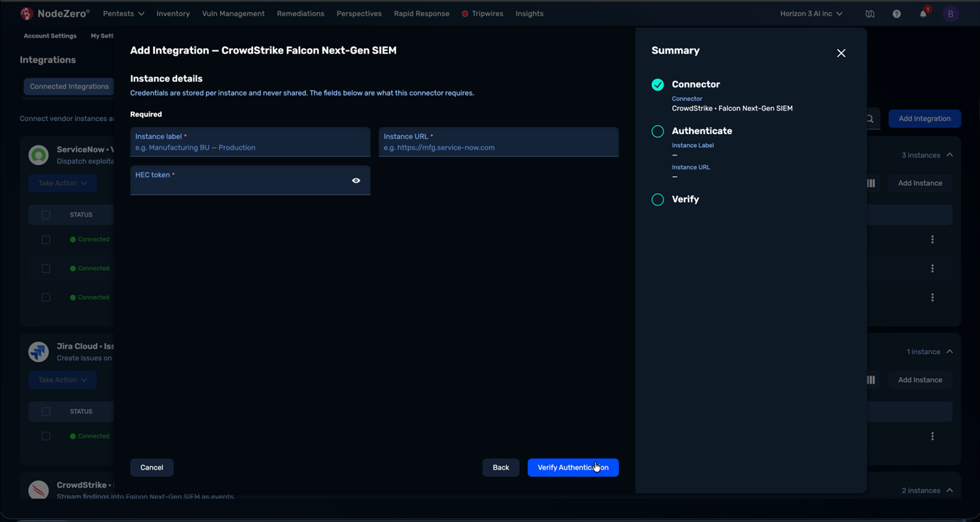The image size is (980, 522).
Task: Open Take Action dropdown under Jira Cloud
Action: pyautogui.click(x=63, y=380)
